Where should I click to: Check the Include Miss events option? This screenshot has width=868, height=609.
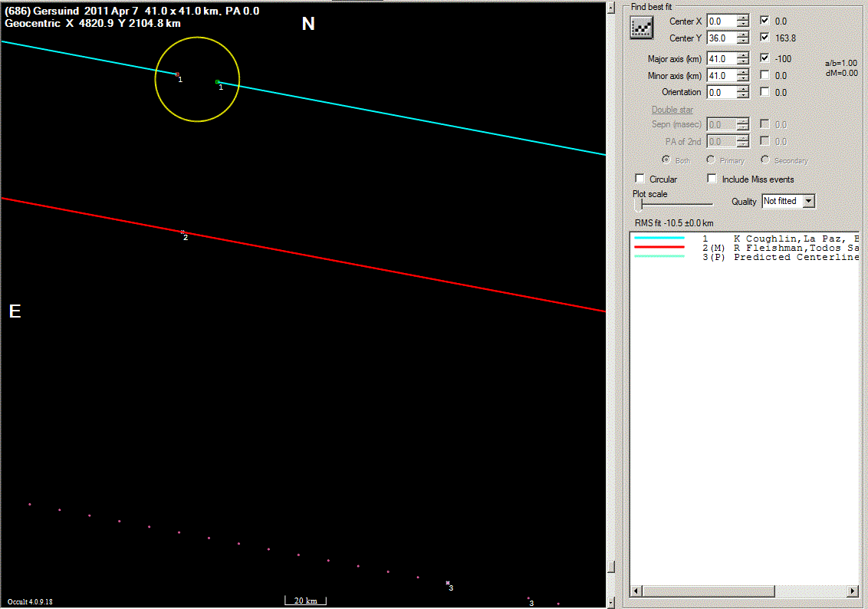[x=712, y=179]
